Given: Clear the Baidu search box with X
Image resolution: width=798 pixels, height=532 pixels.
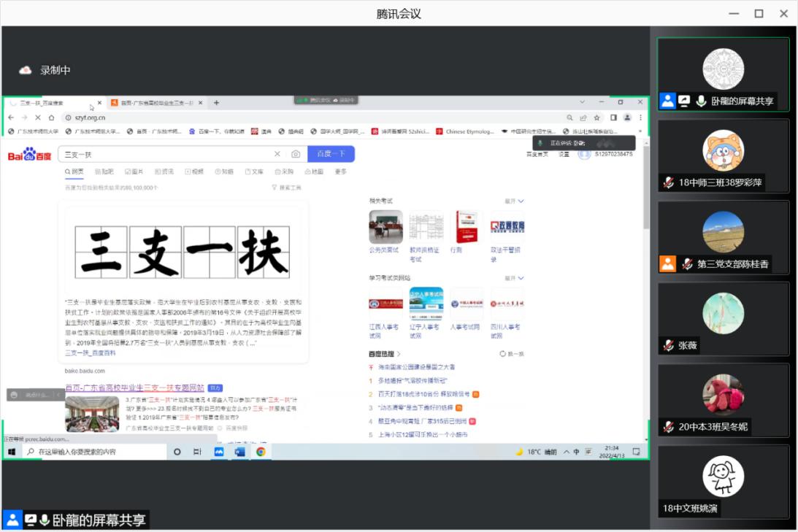Looking at the screenshot, I should coord(277,154).
